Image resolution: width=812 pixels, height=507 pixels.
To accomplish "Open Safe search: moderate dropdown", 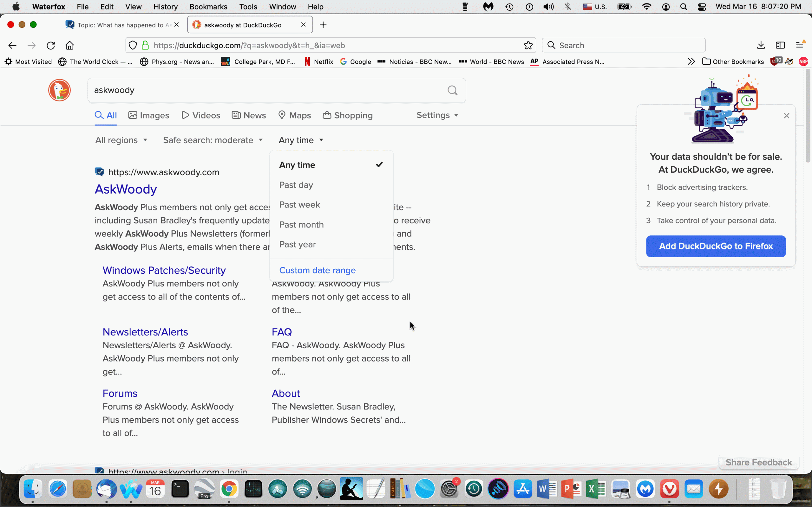I will pos(213,140).
